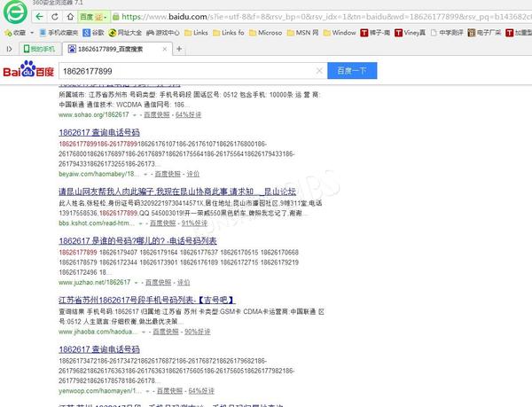The height and width of the screenshot is (407, 532).
Task: Open the 电子厂采 bookmark
Action: coord(484,33)
